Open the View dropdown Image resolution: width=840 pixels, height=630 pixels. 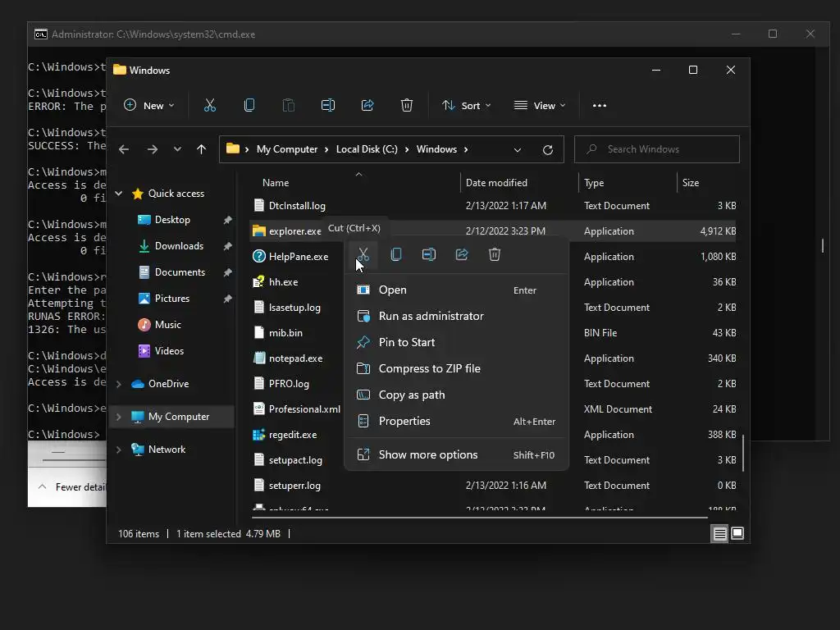(540, 106)
